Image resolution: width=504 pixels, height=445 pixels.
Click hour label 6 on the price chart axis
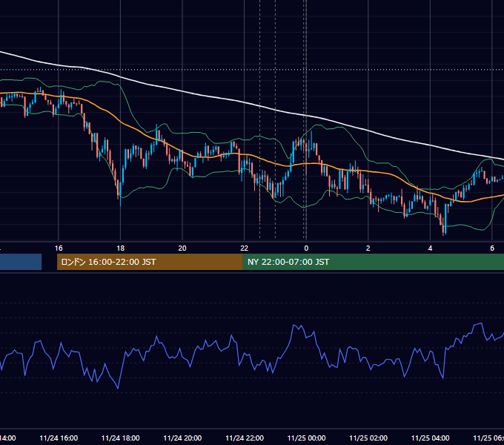(x=492, y=248)
